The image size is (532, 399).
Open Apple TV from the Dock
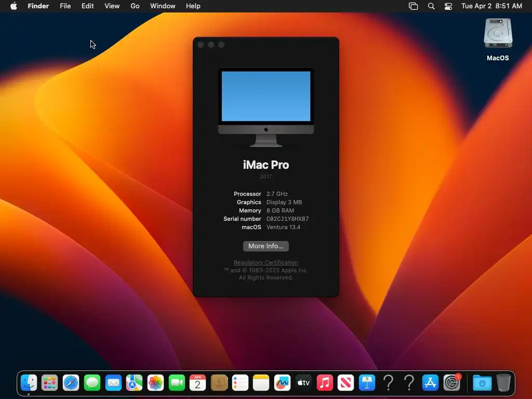303,383
